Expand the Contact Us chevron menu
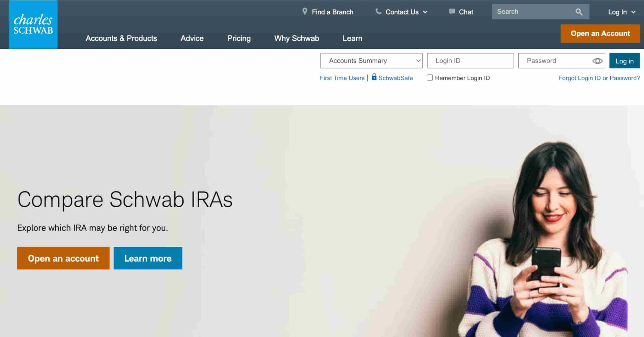Screen dimensions: 644x337 coord(425,12)
